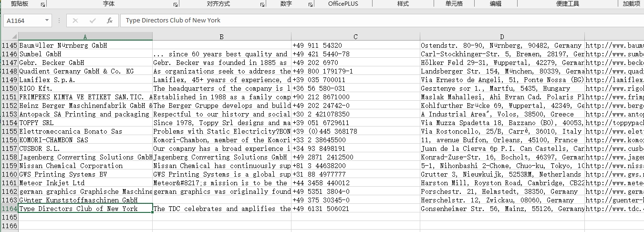Select cell 'Heinz Berger Maschinenfabrik GmbH'
This screenshot has height=232, width=644.
85,105
